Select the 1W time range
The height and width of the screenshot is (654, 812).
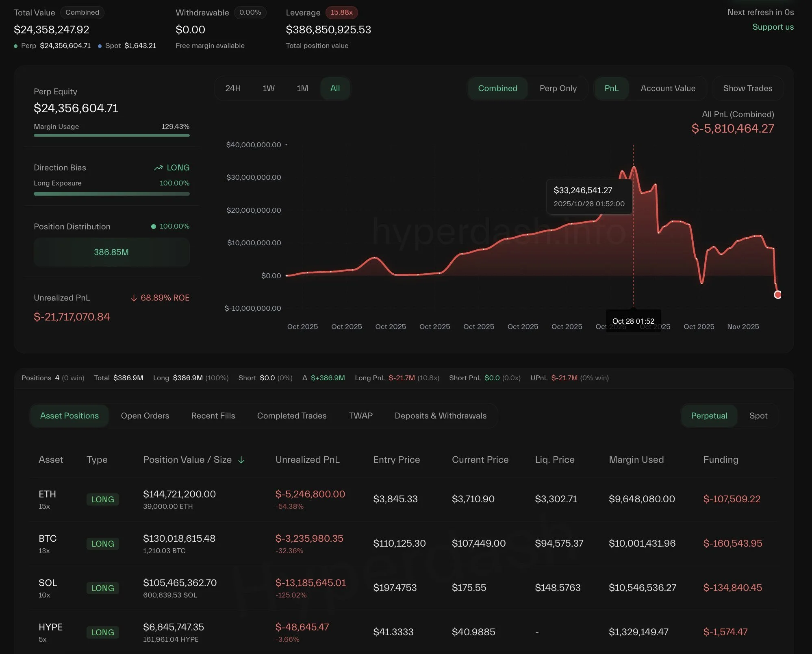(x=268, y=88)
